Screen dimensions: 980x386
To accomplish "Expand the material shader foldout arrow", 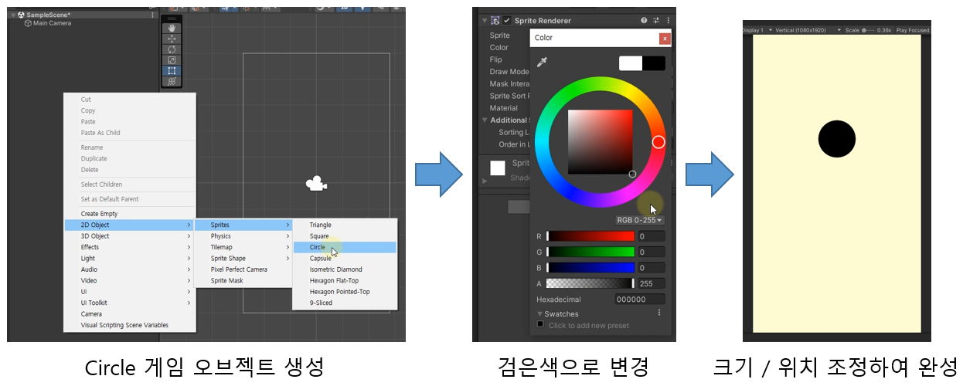I will (485, 181).
